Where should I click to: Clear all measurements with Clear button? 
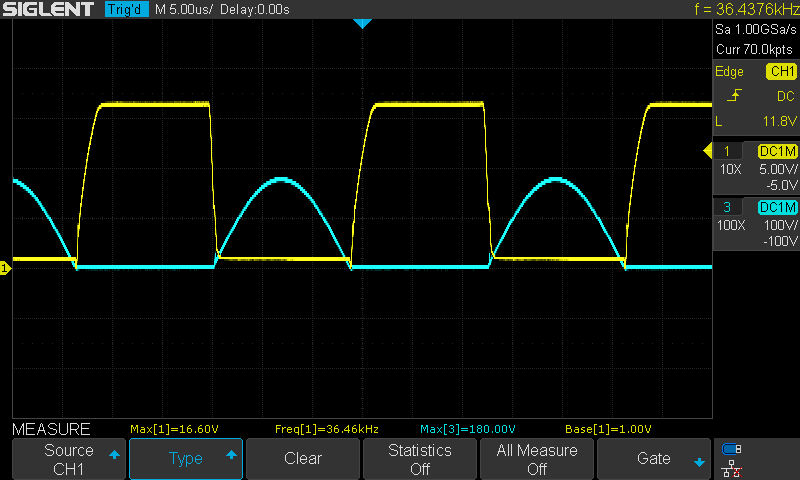tap(303, 459)
